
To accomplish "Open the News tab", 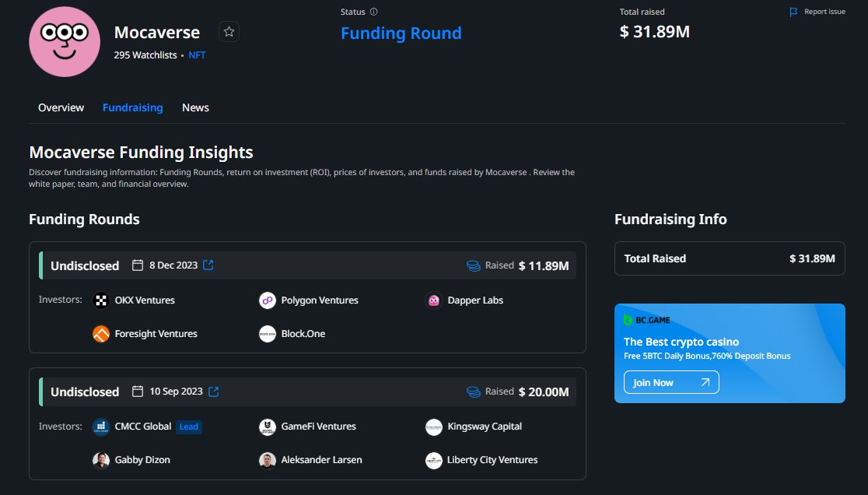I will point(195,107).
